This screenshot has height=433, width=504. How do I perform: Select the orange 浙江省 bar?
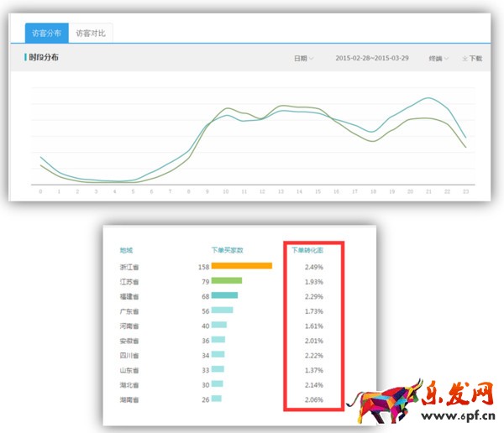tap(241, 266)
